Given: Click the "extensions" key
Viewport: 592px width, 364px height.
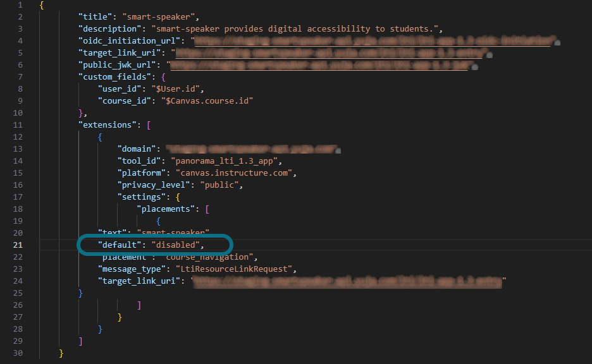Looking at the screenshot, I should (x=108, y=125).
